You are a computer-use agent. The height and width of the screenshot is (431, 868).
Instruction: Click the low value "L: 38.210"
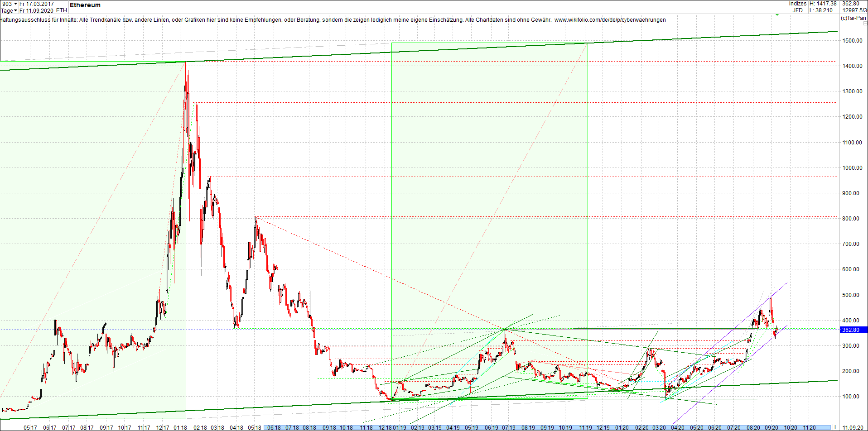(821, 10)
